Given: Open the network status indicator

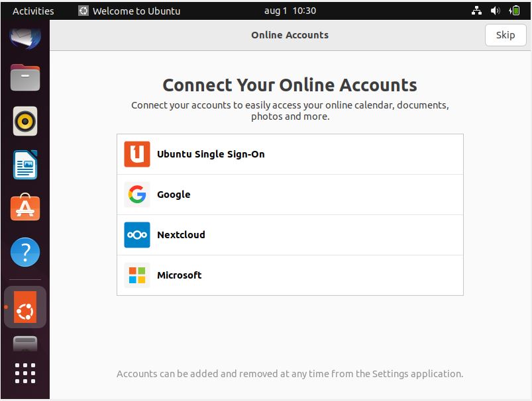Looking at the screenshot, I should click(x=476, y=11).
